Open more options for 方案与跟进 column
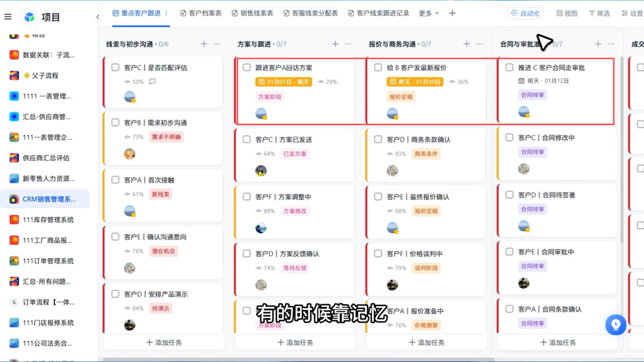This screenshot has height=362, width=644. (348, 44)
